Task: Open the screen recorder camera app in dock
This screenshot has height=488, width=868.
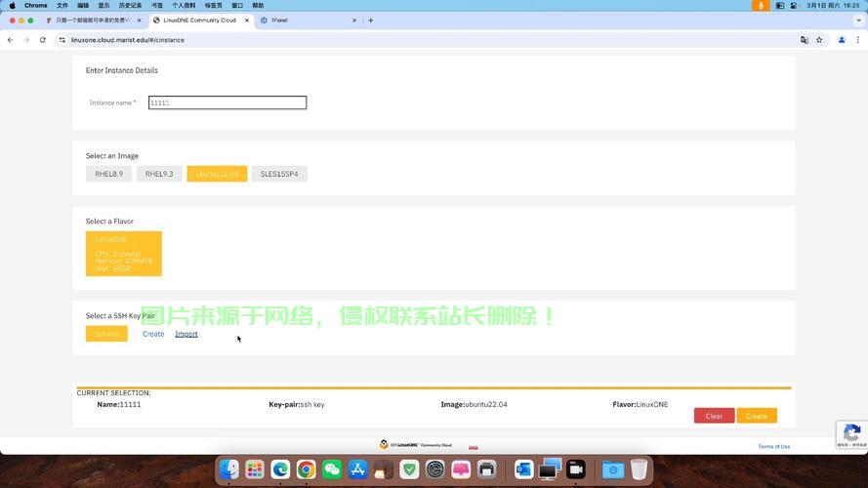Action: (x=576, y=469)
